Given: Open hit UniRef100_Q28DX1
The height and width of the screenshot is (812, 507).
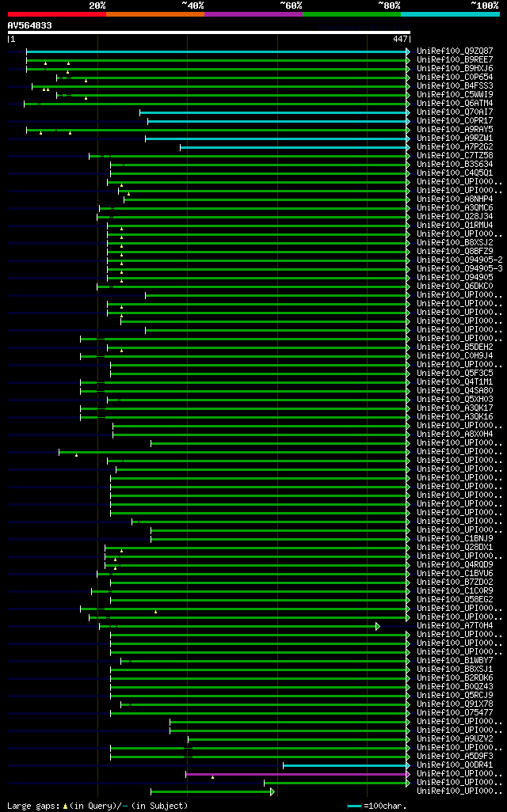Looking at the screenshot, I should click(455, 548).
